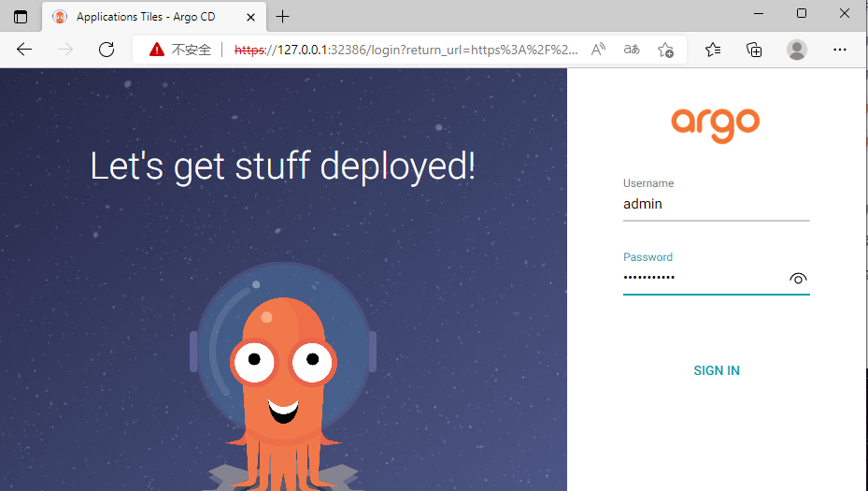Click the user profile avatar
868x491 pixels.
pyautogui.click(x=797, y=50)
